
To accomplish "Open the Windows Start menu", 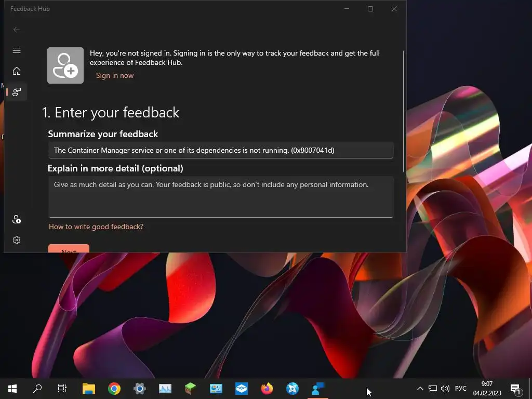I will [x=12, y=389].
